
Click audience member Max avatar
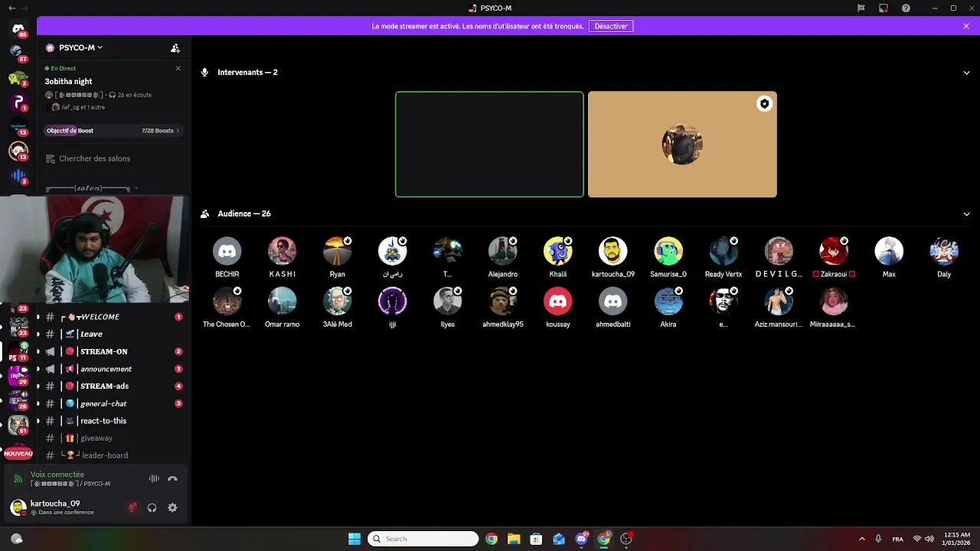click(889, 251)
